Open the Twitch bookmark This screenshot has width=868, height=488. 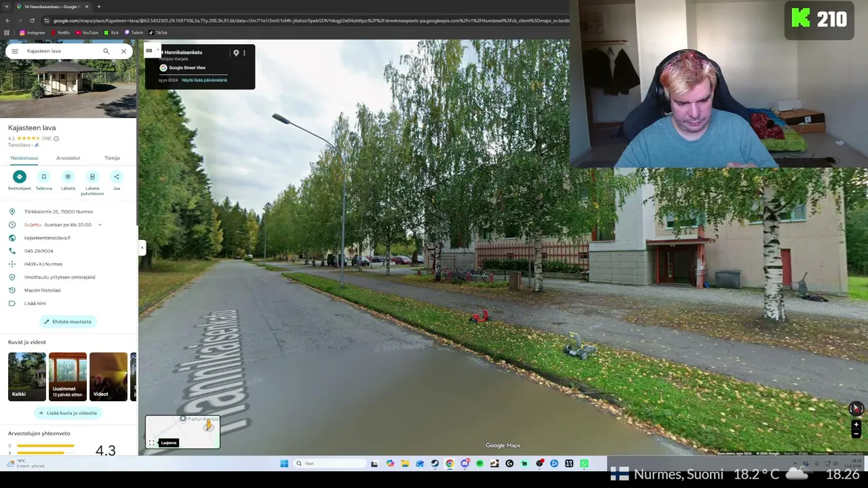(x=134, y=33)
